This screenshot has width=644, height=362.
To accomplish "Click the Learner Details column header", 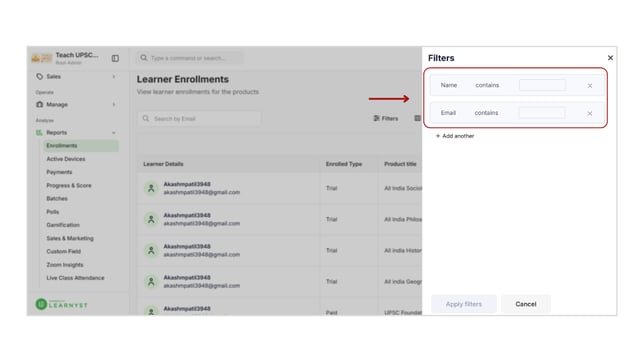I will tap(163, 164).
